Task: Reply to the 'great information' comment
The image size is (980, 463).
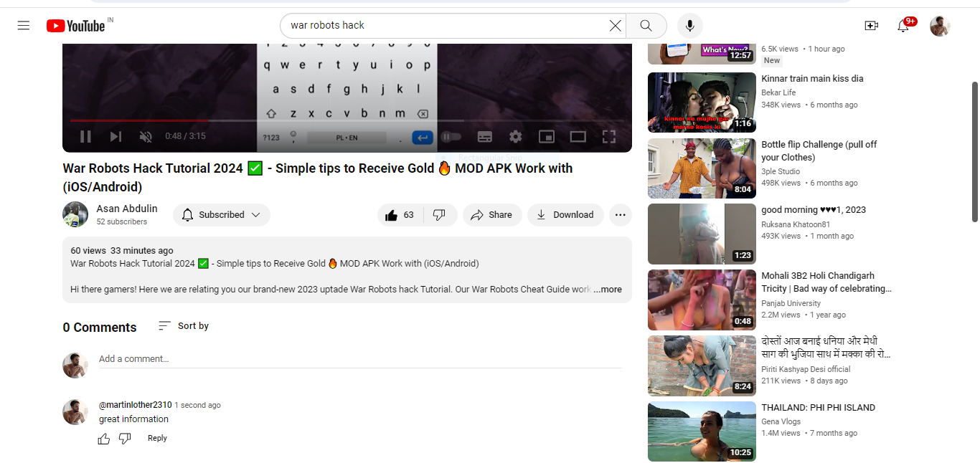Action: click(x=157, y=439)
